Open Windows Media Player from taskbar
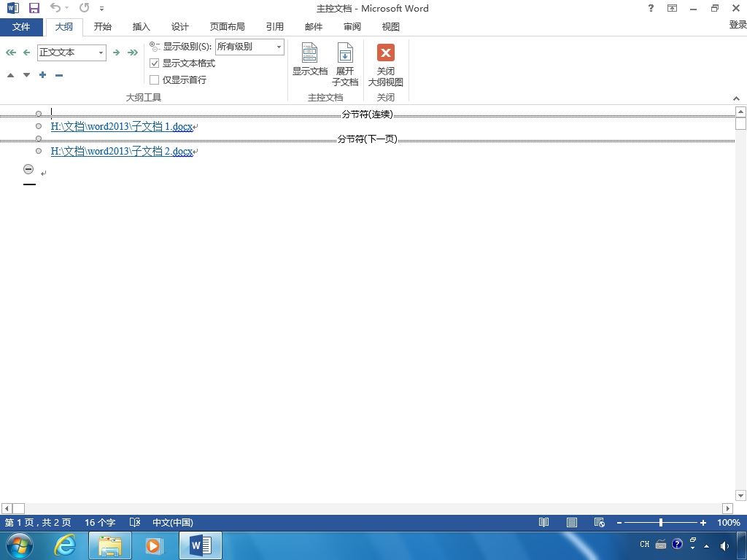The height and width of the screenshot is (560, 747). click(154, 545)
